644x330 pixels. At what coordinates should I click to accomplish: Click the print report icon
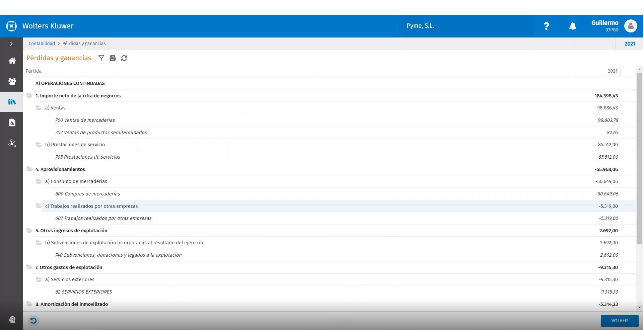click(113, 58)
